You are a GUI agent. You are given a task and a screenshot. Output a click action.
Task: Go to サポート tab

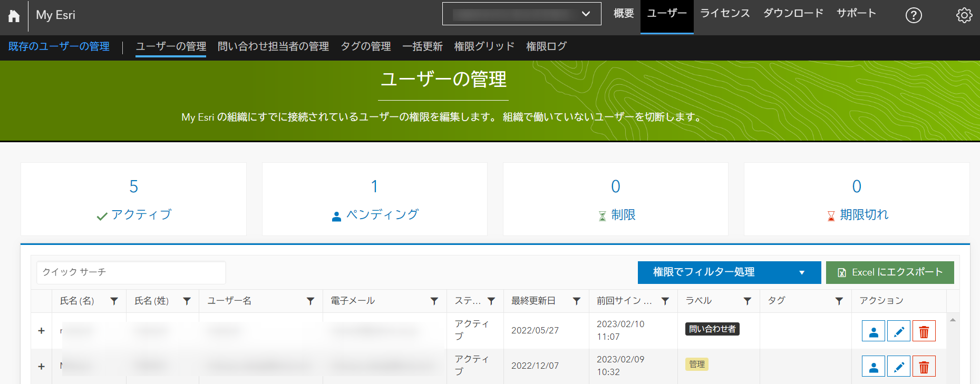(x=856, y=14)
